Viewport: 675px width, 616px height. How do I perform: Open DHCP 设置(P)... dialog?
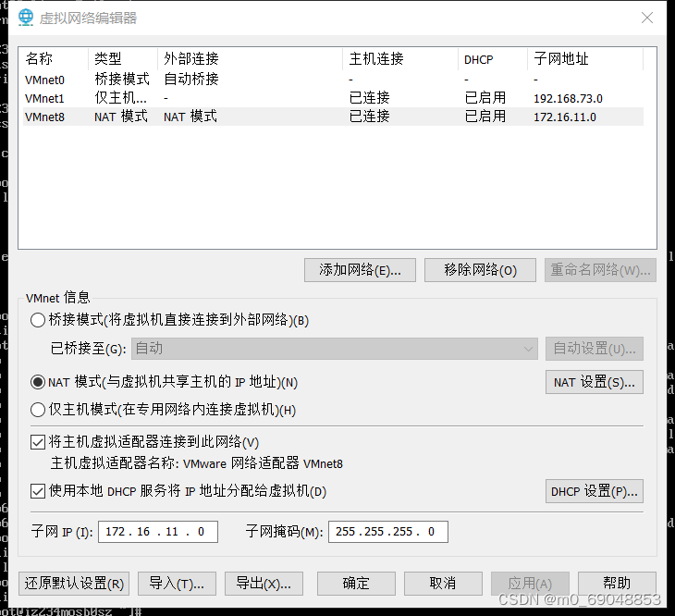[594, 491]
